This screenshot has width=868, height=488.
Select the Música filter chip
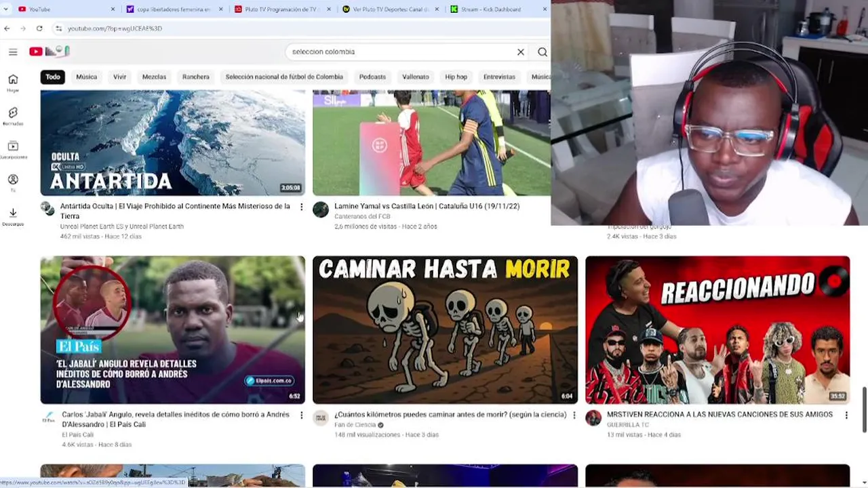pos(87,77)
